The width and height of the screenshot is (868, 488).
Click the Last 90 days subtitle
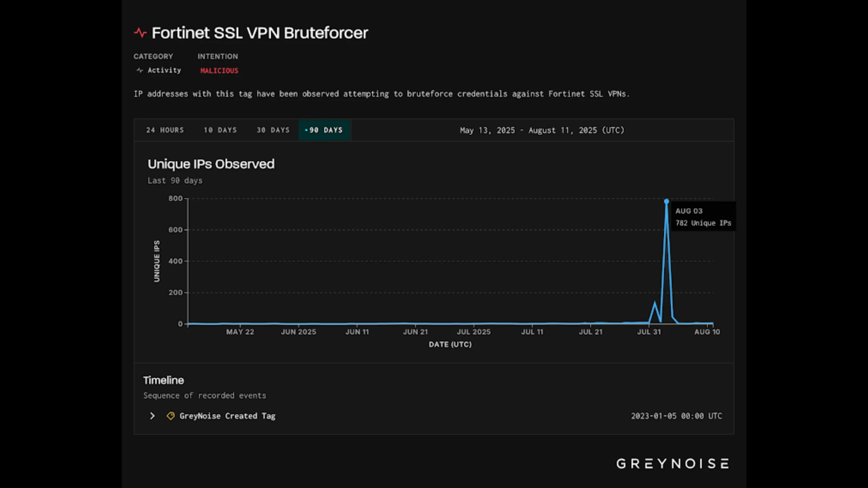[x=175, y=180]
